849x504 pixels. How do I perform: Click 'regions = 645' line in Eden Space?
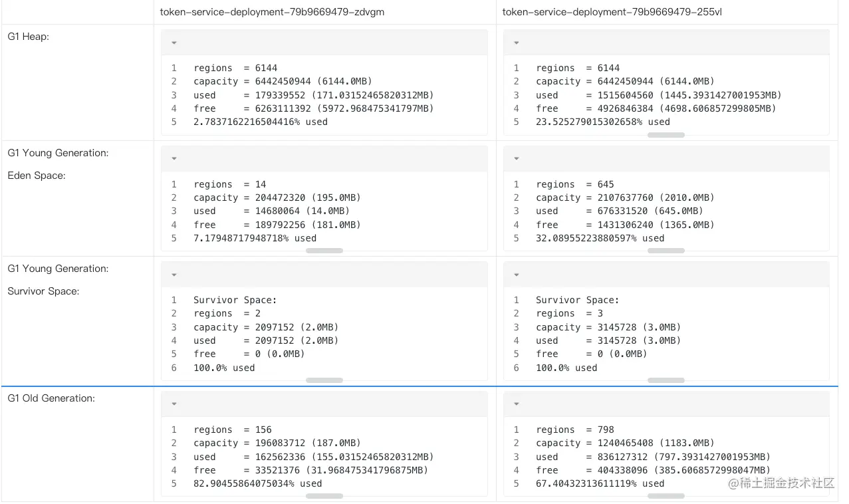575,184
